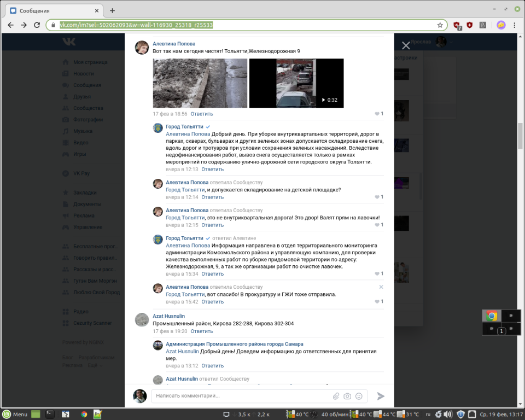The height and width of the screenshot is (420, 525).
Task: Play the 0:32 video thumbnail
Action: [x=296, y=83]
